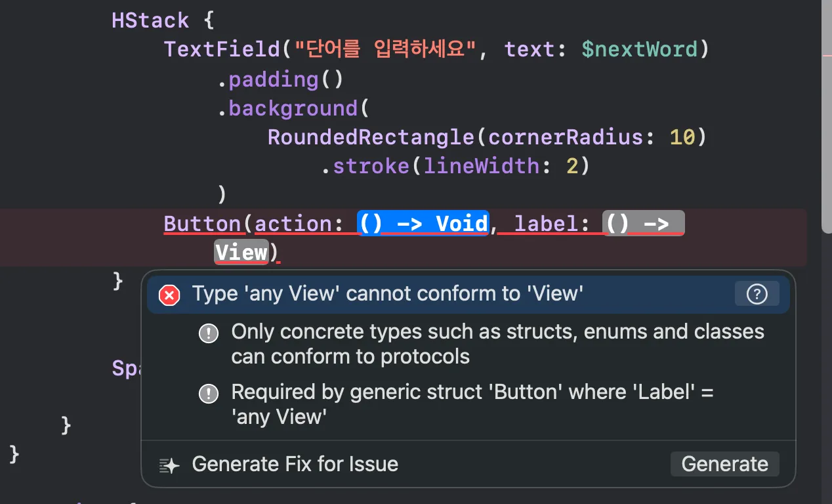Open help with the question mark button
832x504 pixels.
pos(757,294)
